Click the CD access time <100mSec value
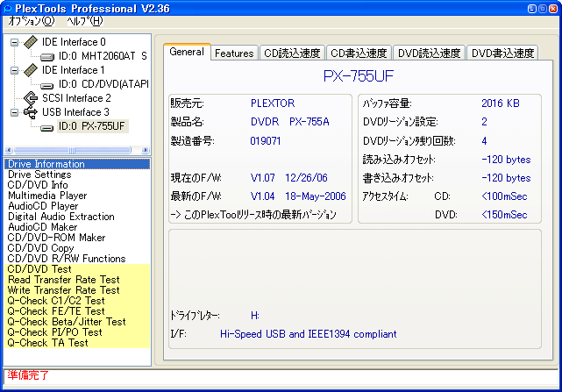The width and height of the screenshot is (562, 392). pos(504,196)
